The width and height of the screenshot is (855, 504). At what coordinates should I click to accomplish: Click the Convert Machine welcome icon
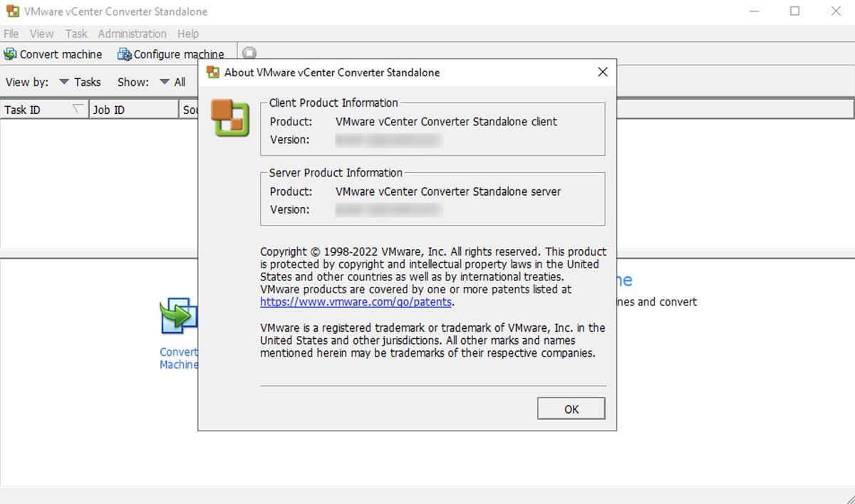coord(178,315)
